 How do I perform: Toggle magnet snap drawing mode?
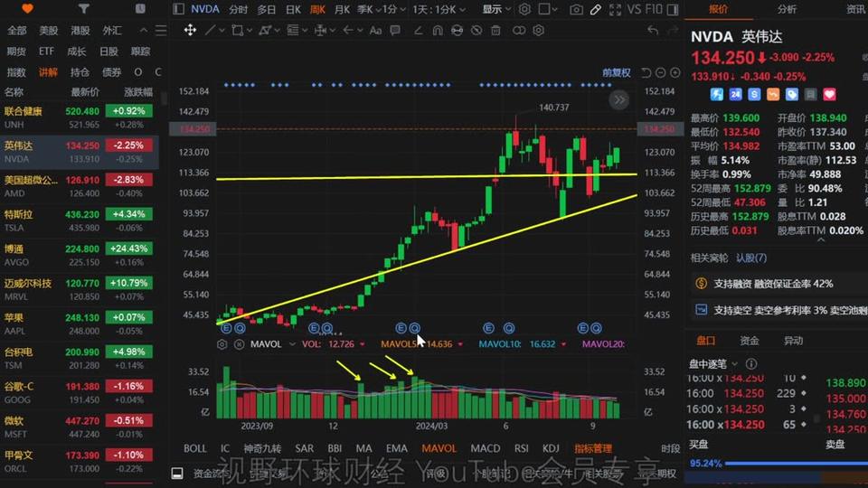[438, 31]
